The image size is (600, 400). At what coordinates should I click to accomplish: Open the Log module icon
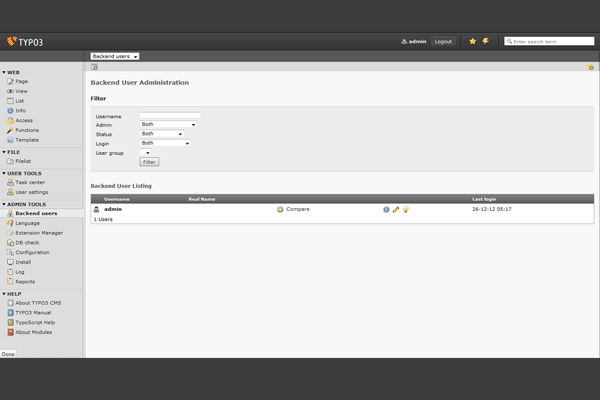[x=10, y=272]
